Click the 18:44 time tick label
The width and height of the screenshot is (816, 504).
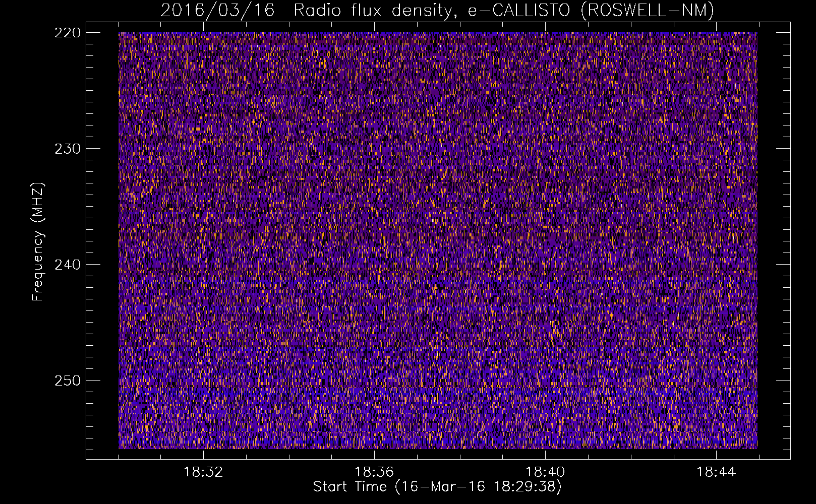(x=716, y=472)
